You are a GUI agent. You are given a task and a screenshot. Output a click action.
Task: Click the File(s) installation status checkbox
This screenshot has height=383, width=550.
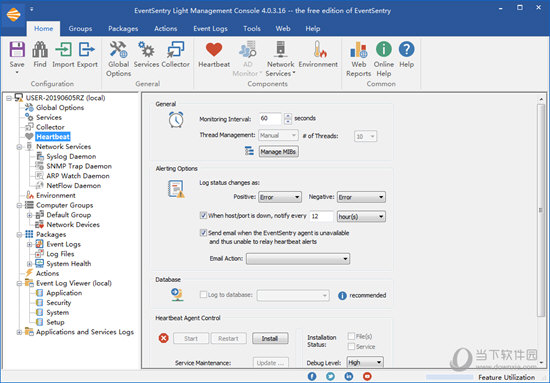point(351,336)
